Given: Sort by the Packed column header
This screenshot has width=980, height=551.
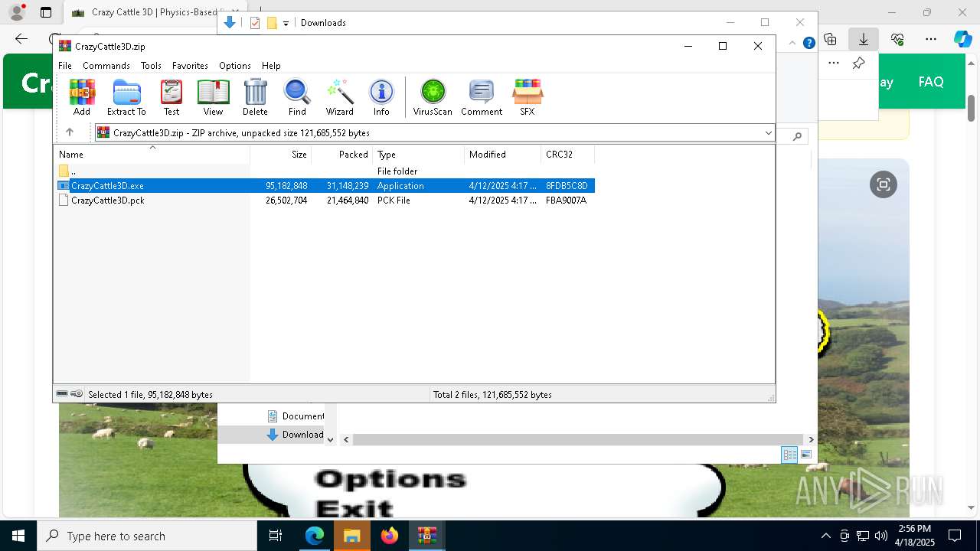Looking at the screenshot, I should tap(342, 154).
